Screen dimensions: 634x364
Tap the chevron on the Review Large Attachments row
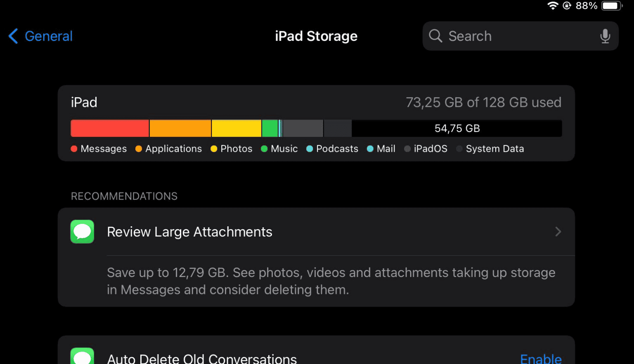[x=558, y=232]
